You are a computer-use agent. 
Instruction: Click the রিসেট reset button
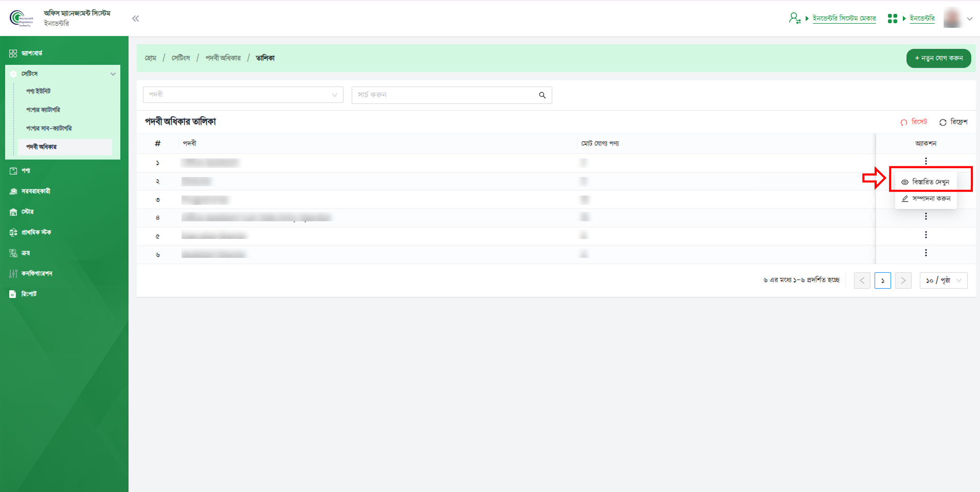pyautogui.click(x=914, y=122)
